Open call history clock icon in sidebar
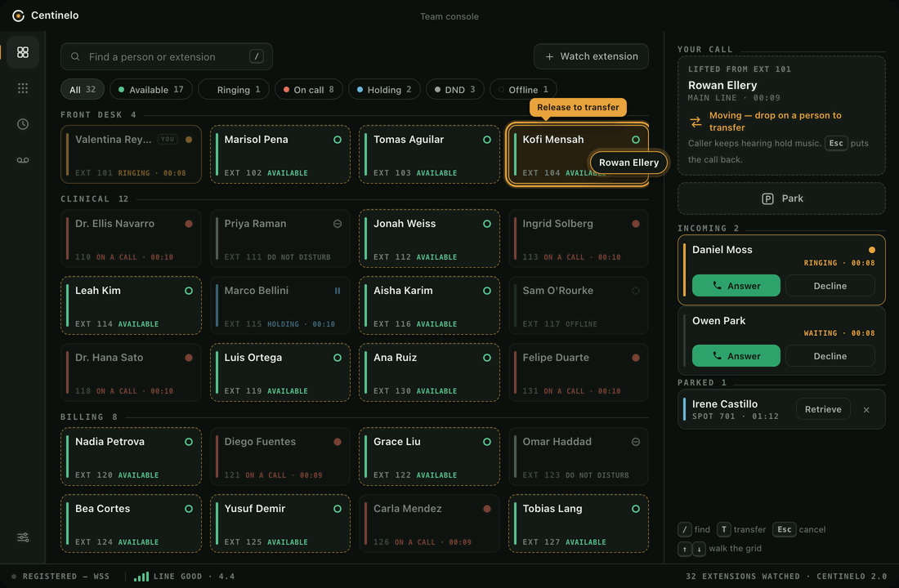The image size is (899, 588). pyautogui.click(x=23, y=124)
